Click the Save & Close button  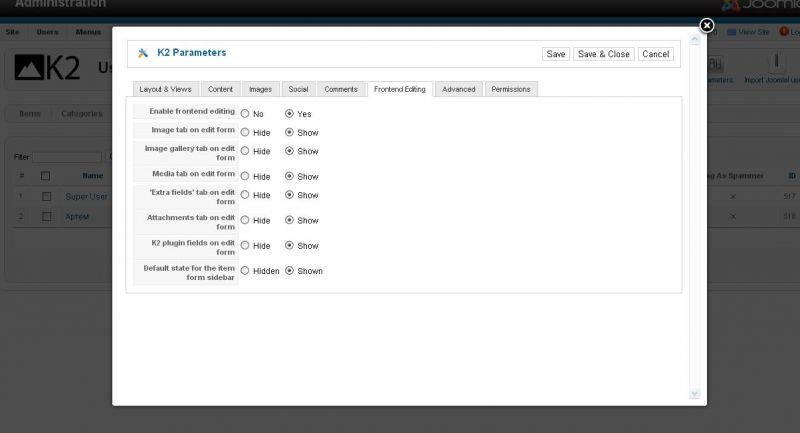(x=604, y=54)
